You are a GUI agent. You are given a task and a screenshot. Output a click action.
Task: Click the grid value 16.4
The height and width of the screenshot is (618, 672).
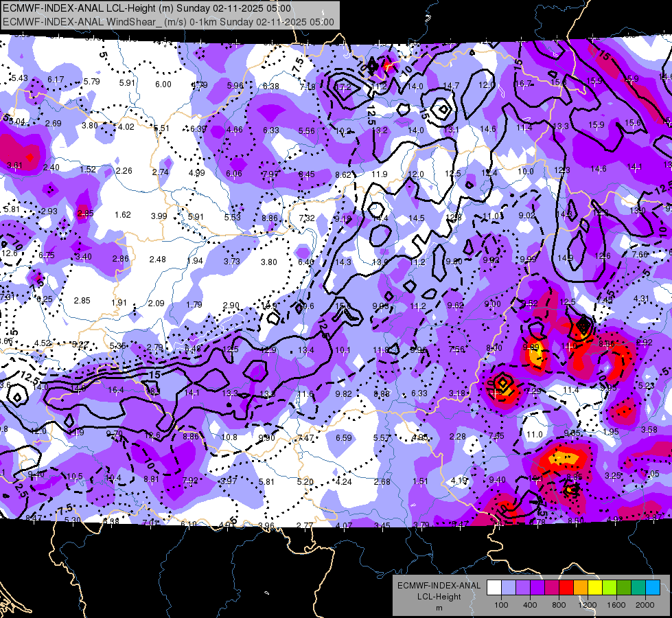coord(116,390)
